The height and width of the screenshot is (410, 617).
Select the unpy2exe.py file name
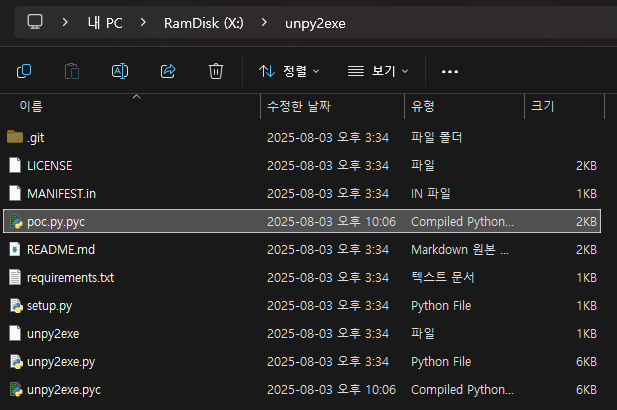[61, 362]
